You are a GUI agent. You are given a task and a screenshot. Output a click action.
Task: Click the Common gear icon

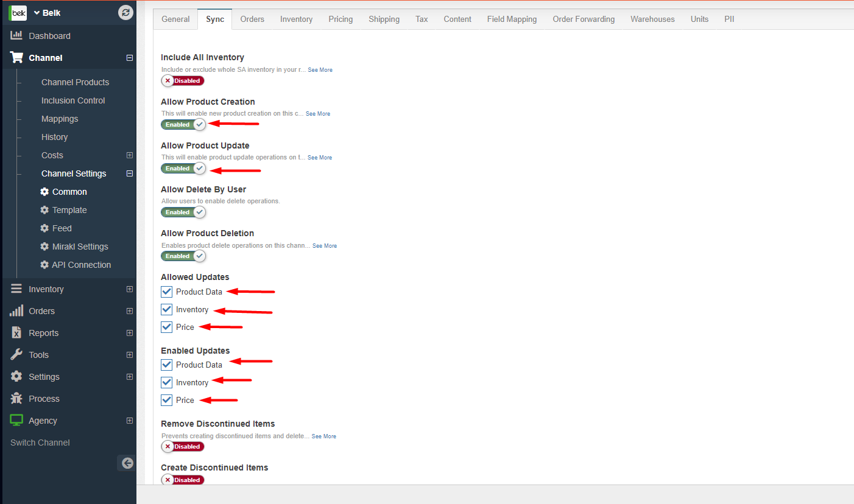click(44, 192)
